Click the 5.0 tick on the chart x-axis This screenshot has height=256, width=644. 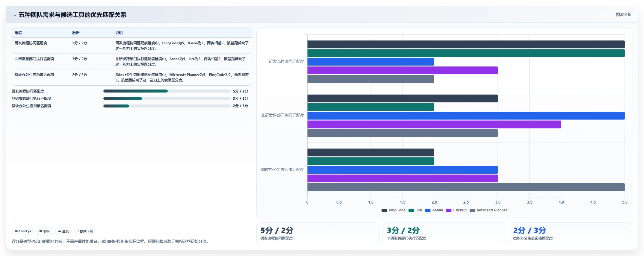pos(625,202)
